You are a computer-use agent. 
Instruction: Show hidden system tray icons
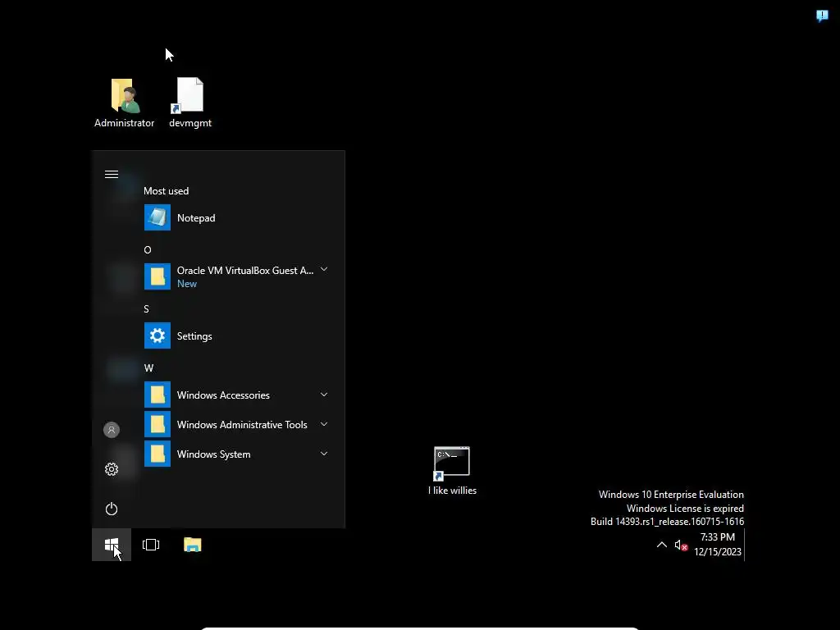pyautogui.click(x=662, y=545)
